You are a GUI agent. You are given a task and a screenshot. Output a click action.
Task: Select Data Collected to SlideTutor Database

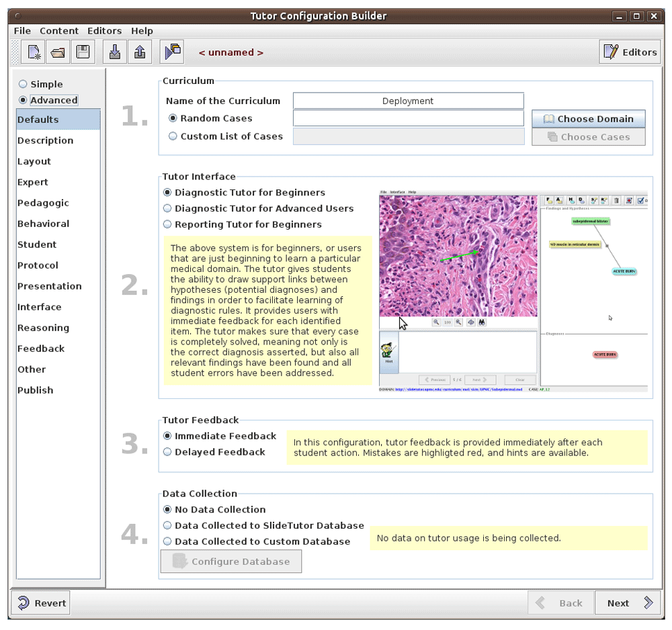[263, 525]
